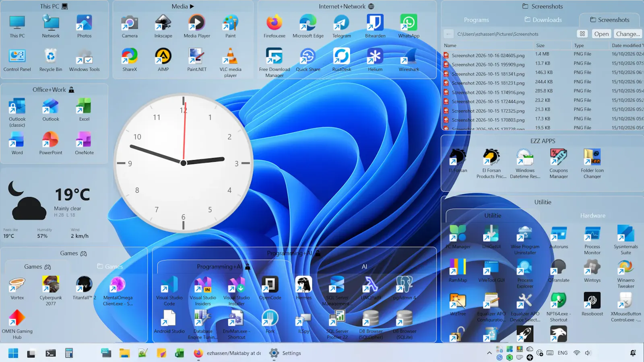Screen dimensions: 644x362
Task: Open File Explorer in taskbar
Action: pos(124,353)
